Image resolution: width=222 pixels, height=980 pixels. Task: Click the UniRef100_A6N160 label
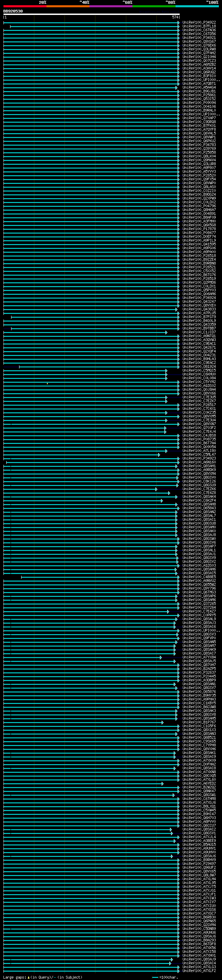click(x=199, y=463)
